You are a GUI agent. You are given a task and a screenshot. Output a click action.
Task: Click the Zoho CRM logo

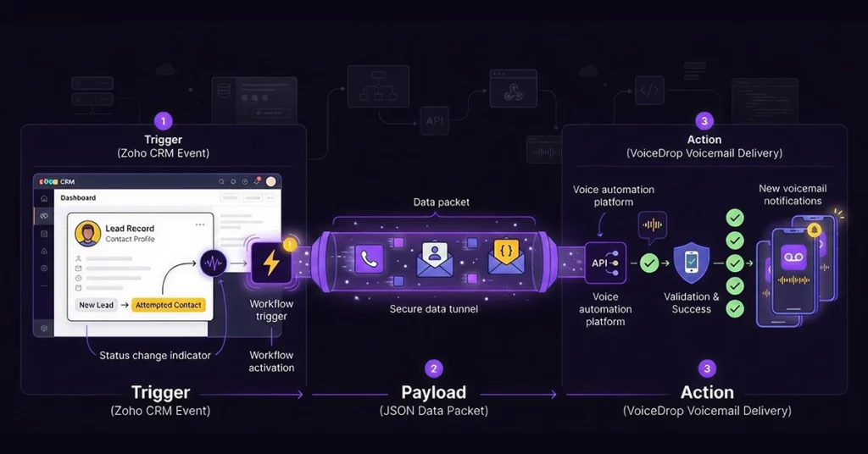tap(57, 181)
